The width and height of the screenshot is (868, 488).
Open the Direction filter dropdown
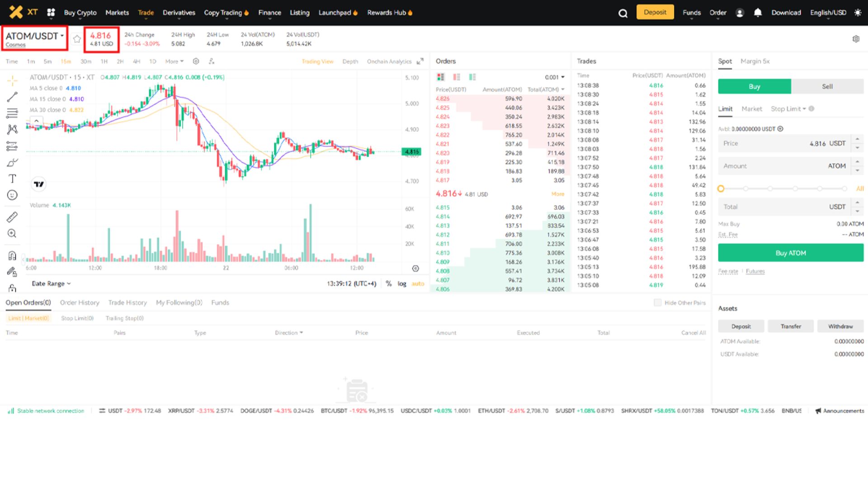tap(289, 333)
